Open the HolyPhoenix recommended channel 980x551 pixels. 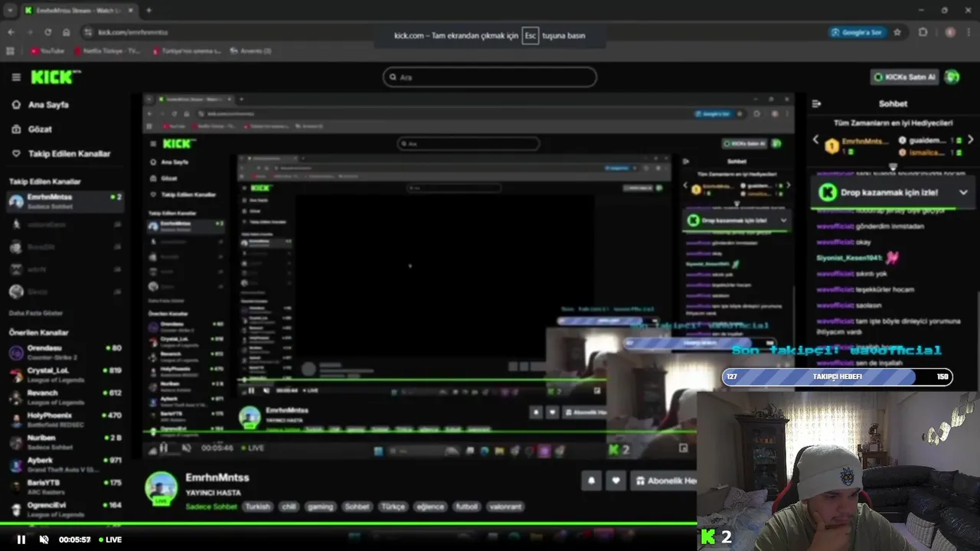pyautogui.click(x=64, y=419)
